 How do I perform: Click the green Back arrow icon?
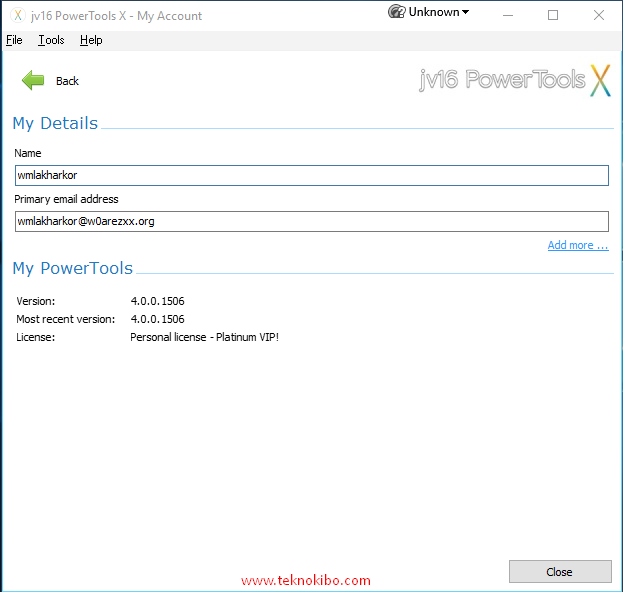pos(33,80)
